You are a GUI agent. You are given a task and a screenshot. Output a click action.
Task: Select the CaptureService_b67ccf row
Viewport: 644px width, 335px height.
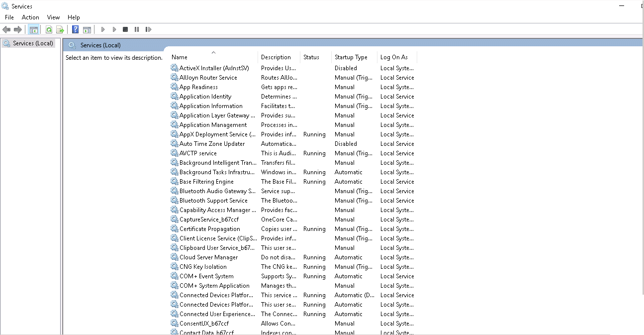point(292,219)
